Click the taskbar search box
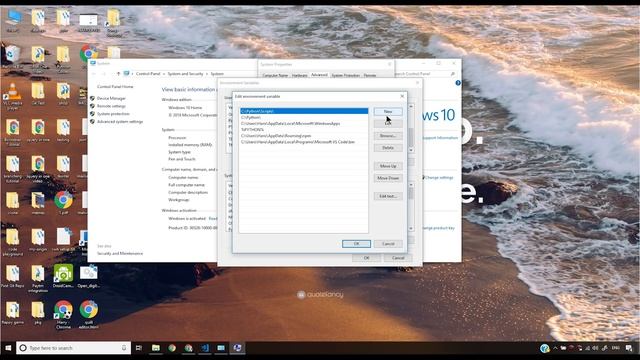 tap(74, 348)
